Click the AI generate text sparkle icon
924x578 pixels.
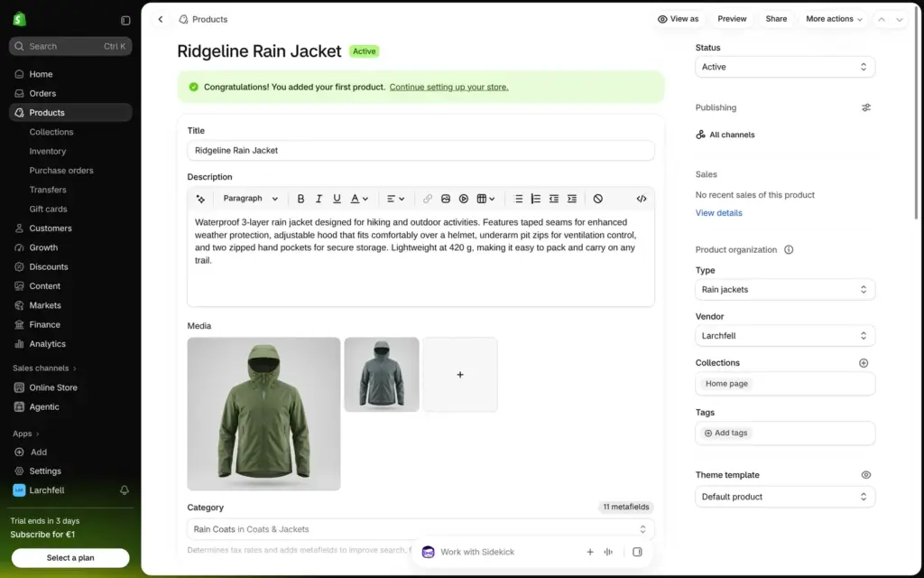point(200,199)
